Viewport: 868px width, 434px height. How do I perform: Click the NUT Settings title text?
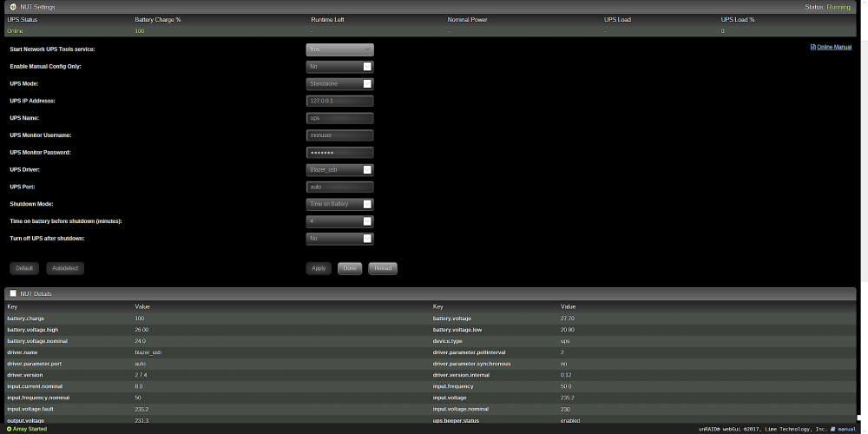[x=37, y=7]
